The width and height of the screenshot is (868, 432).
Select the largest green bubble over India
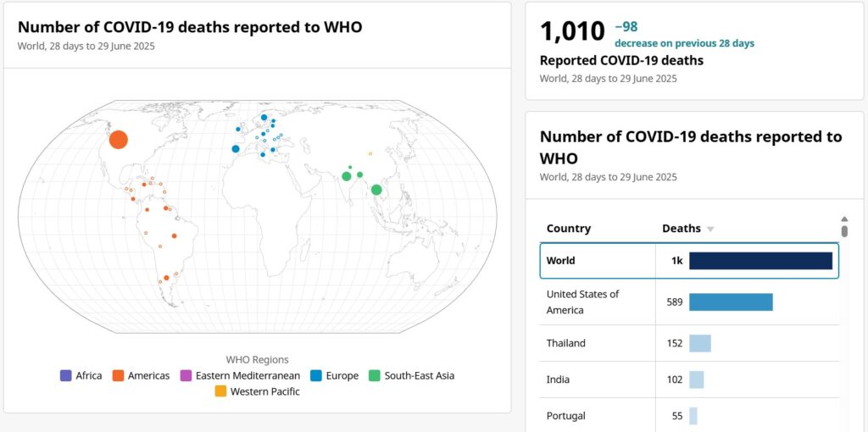tap(347, 176)
